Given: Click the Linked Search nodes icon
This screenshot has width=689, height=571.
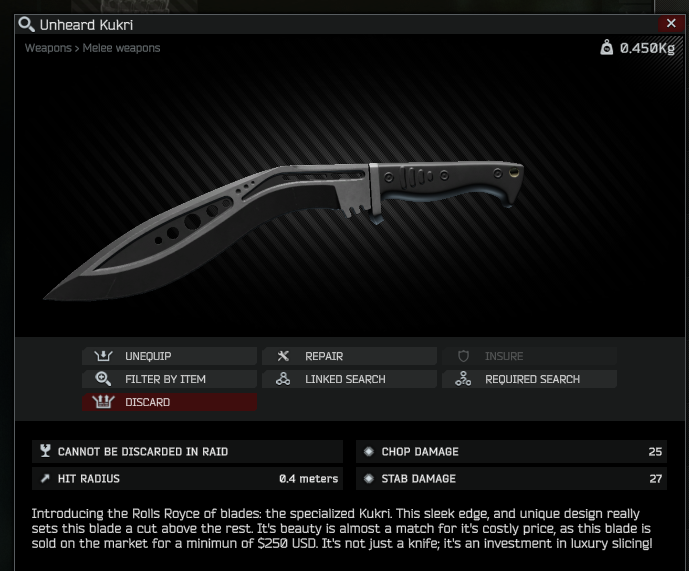Looking at the screenshot, I should coord(283,379).
